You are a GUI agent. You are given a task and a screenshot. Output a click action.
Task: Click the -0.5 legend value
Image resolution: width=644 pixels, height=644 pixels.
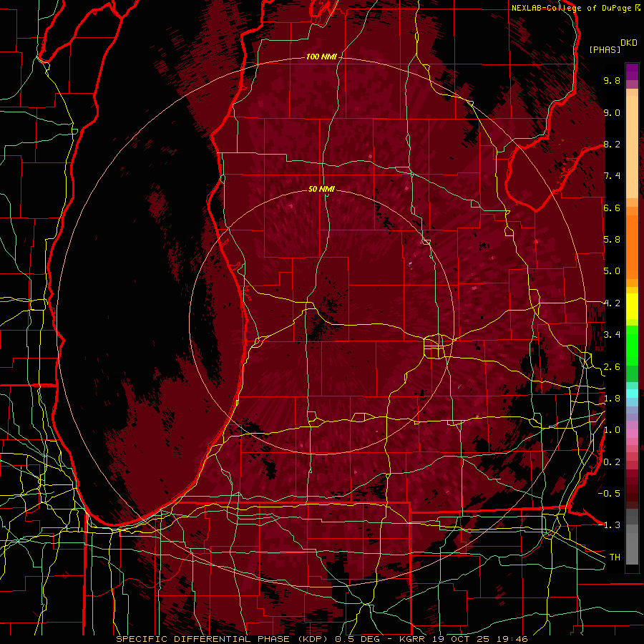coord(609,493)
